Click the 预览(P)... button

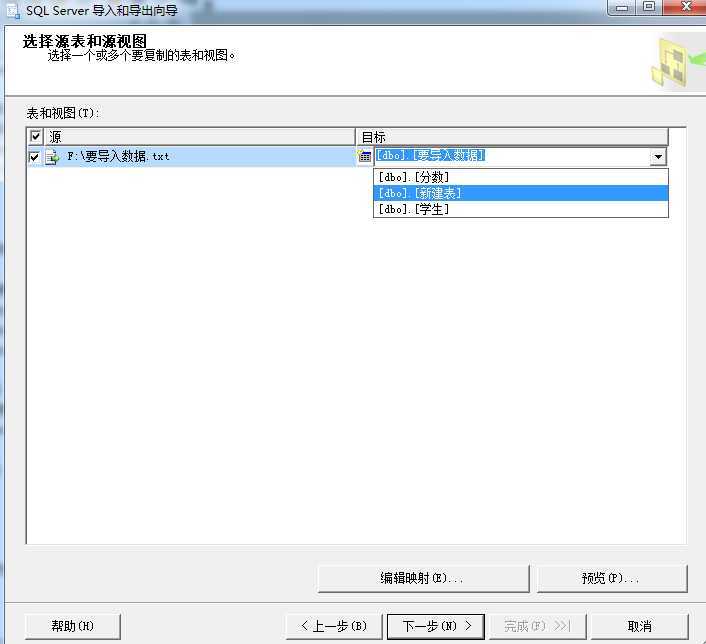coord(611,578)
